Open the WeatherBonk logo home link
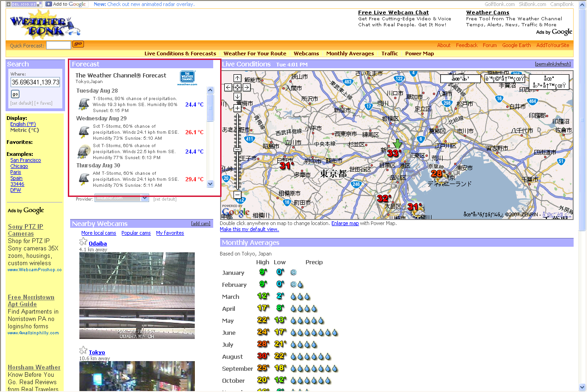This screenshot has width=587, height=392. (45, 24)
